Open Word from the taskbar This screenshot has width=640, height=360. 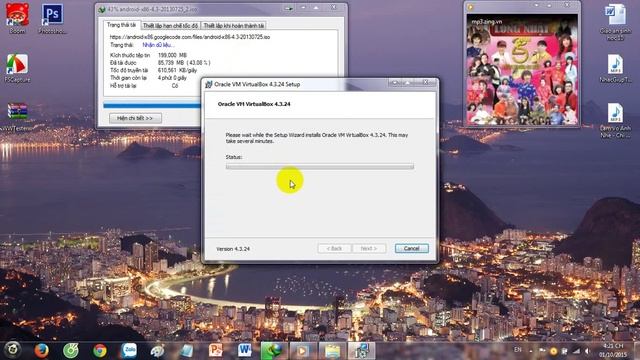245,351
